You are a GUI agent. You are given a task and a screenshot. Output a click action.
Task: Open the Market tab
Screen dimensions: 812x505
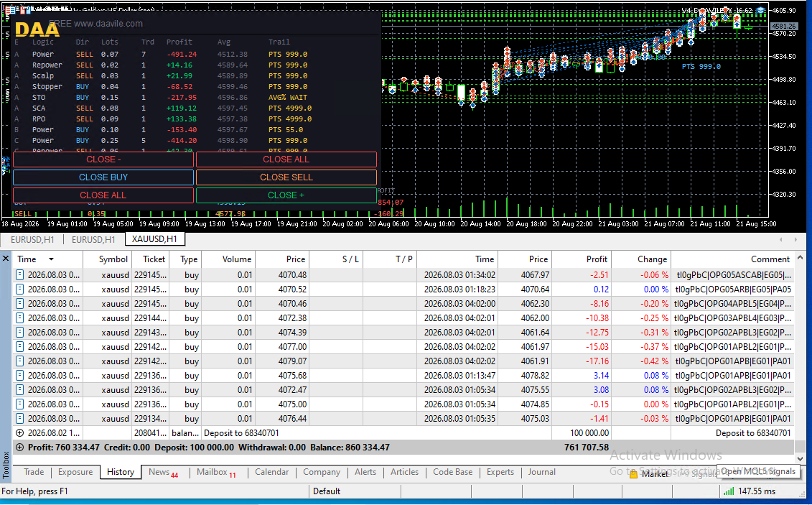coord(649,473)
